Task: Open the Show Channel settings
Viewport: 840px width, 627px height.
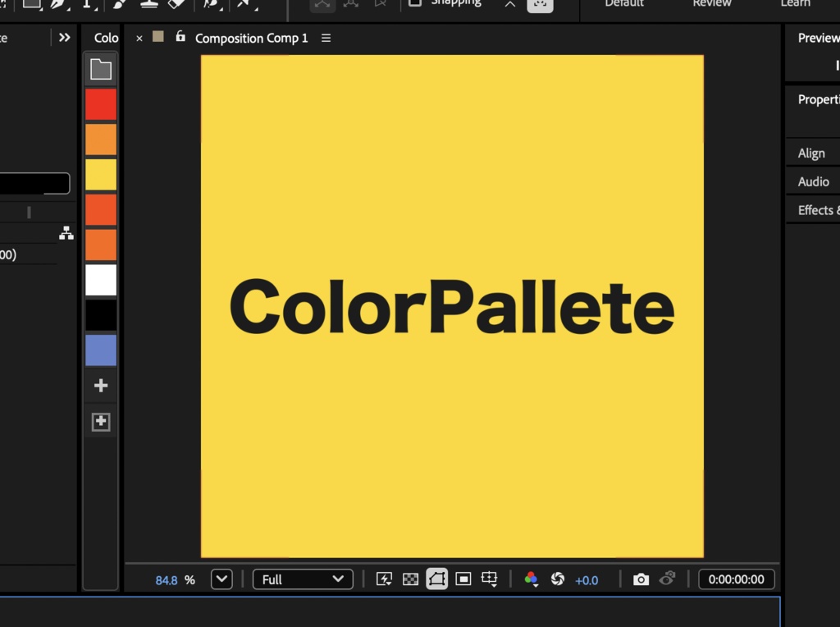Action: click(x=532, y=579)
